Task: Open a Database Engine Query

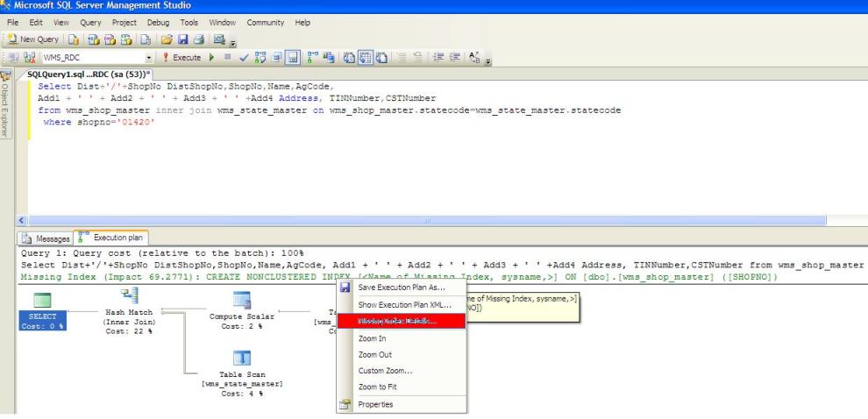Action: click(74, 39)
